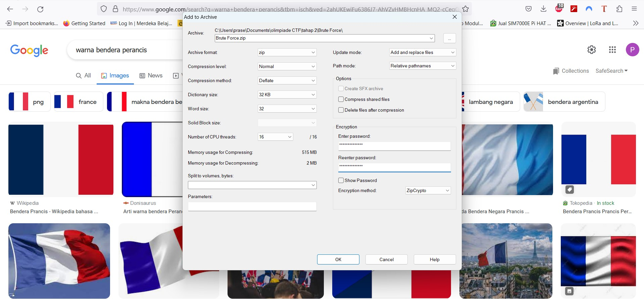Viewport: 644px width, 299px height.
Task: Open Google quick settings gear icon
Action: coord(591,50)
